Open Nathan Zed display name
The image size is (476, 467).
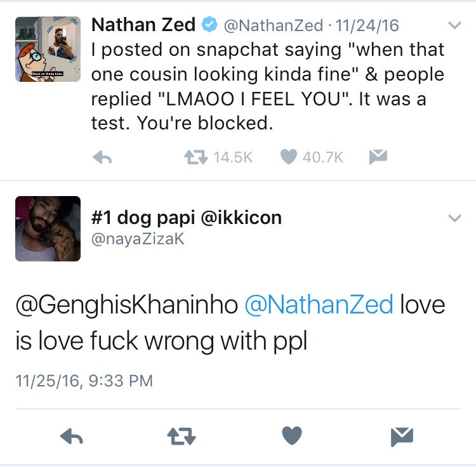pos(143,25)
